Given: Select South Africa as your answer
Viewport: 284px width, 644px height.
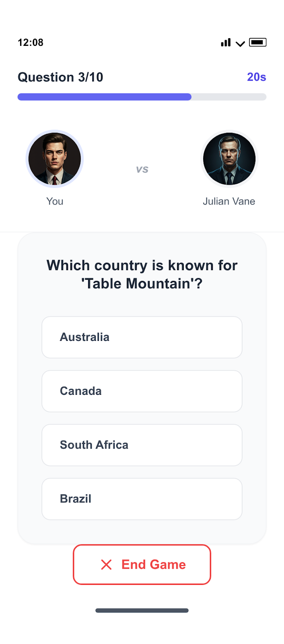Looking at the screenshot, I should pos(142,445).
